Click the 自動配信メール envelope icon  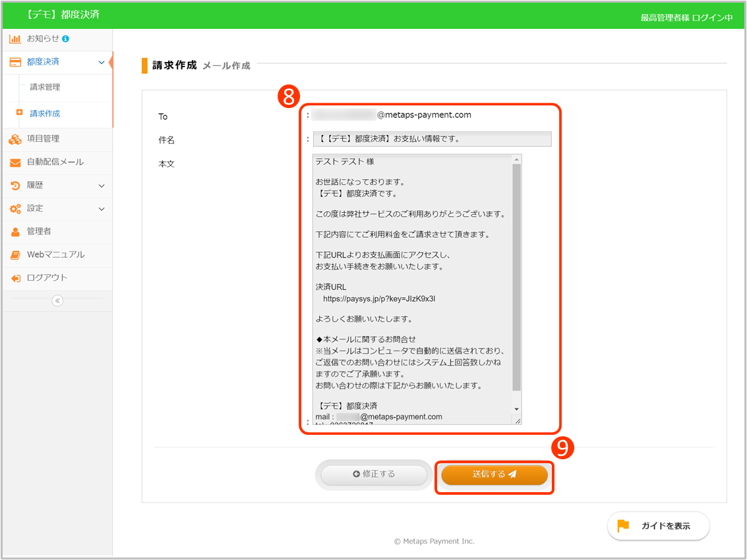[15, 163]
